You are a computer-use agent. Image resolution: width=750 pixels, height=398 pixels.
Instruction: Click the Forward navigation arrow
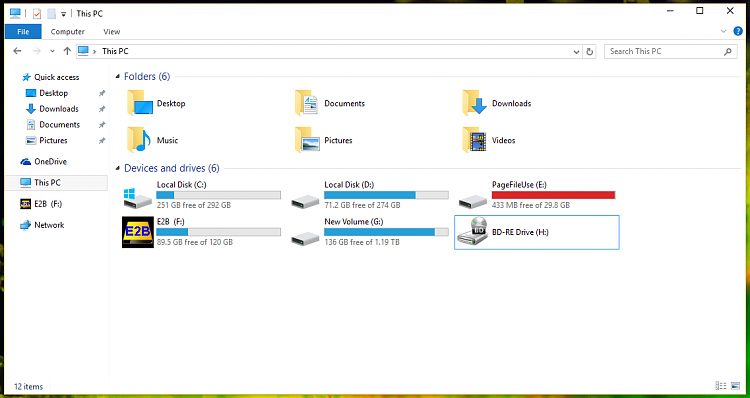(x=37, y=51)
